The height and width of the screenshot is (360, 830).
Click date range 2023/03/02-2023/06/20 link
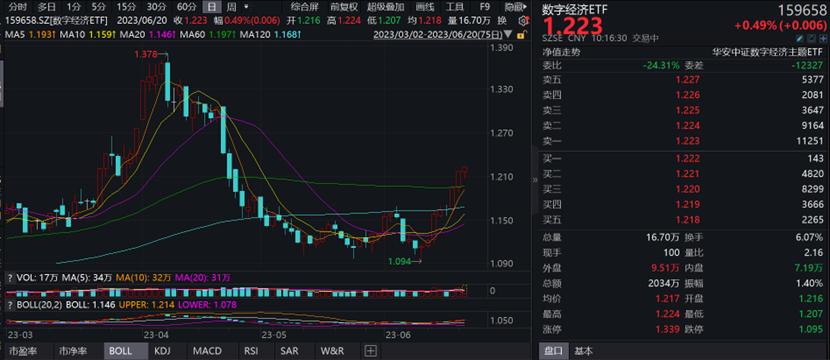(x=438, y=34)
